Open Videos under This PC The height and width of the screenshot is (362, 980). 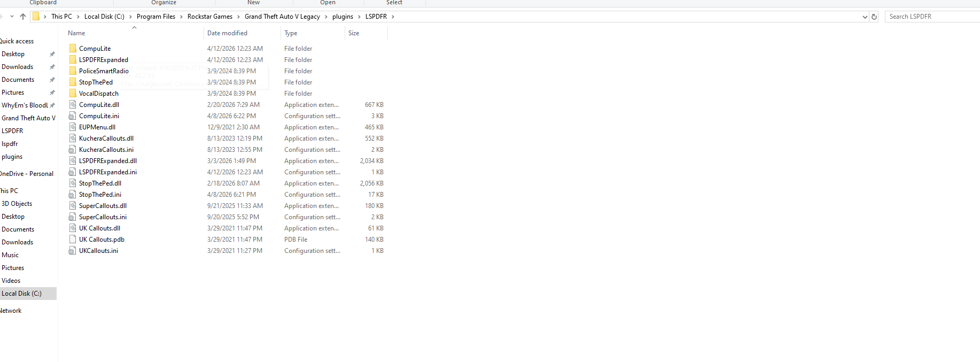pos(11,281)
